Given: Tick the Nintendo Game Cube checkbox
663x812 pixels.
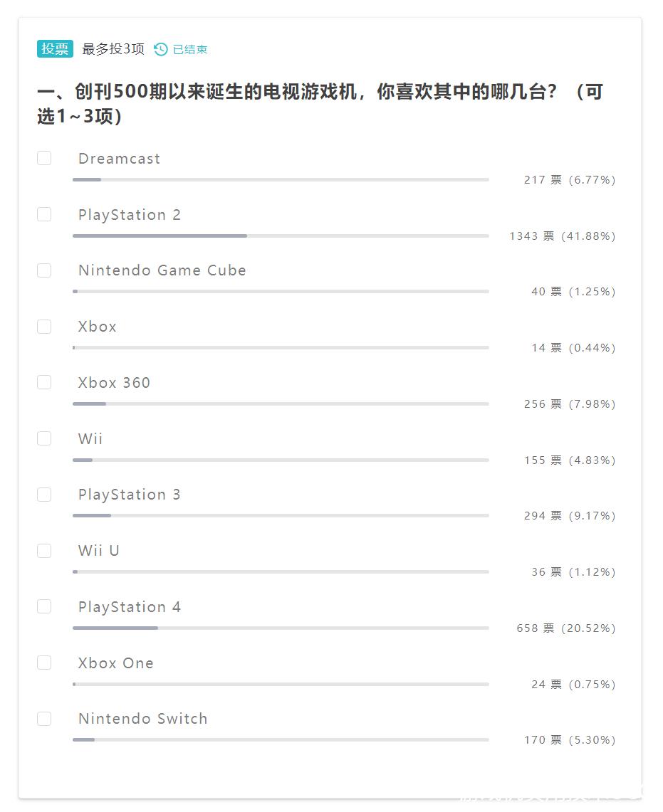Looking at the screenshot, I should click(43, 270).
